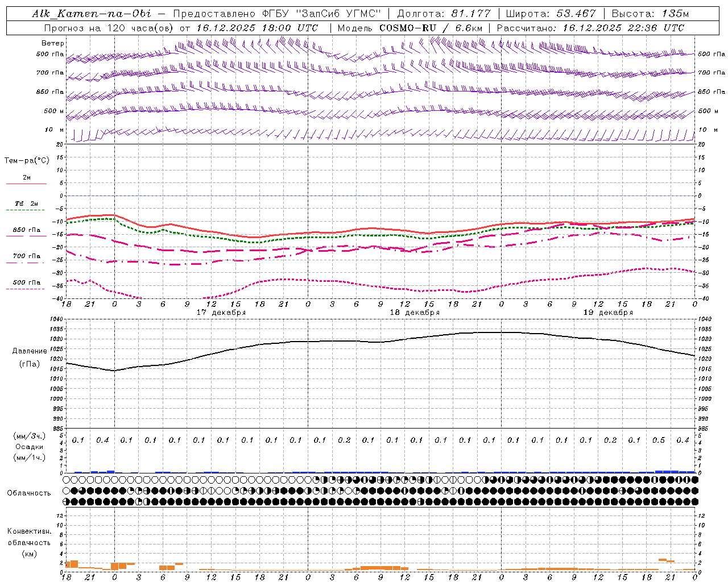
Task: Click the dotted pink line sample under temperature '500 гПа'
Action: coord(26,289)
